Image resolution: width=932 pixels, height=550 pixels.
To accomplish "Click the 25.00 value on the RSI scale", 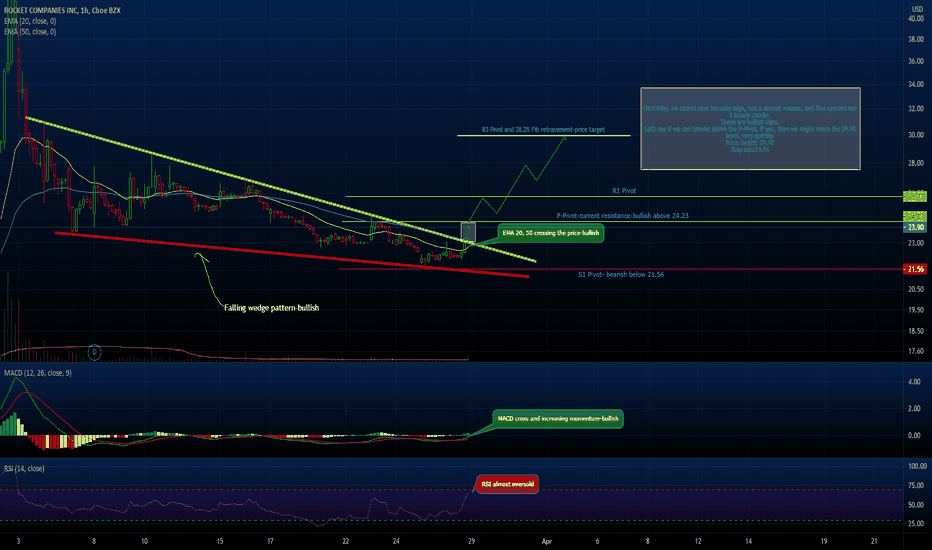I will [x=917, y=524].
